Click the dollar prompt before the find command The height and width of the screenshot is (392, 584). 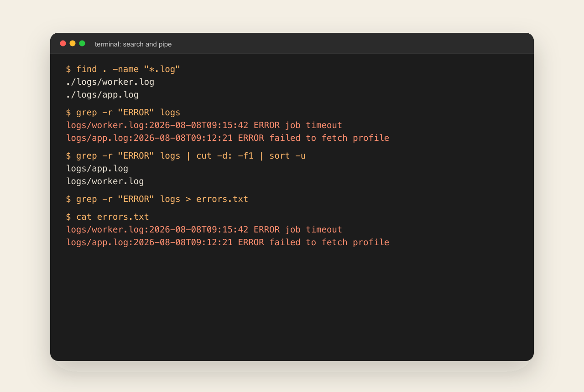click(68, 69)
